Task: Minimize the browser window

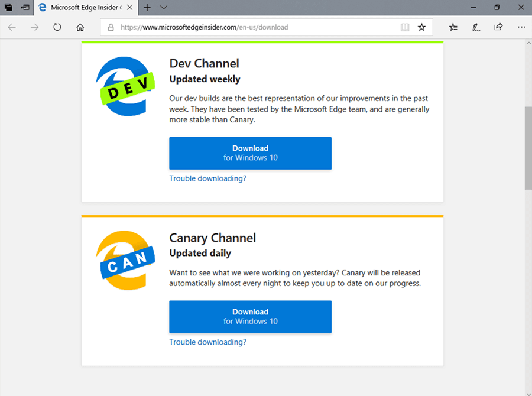Action: 473,8
